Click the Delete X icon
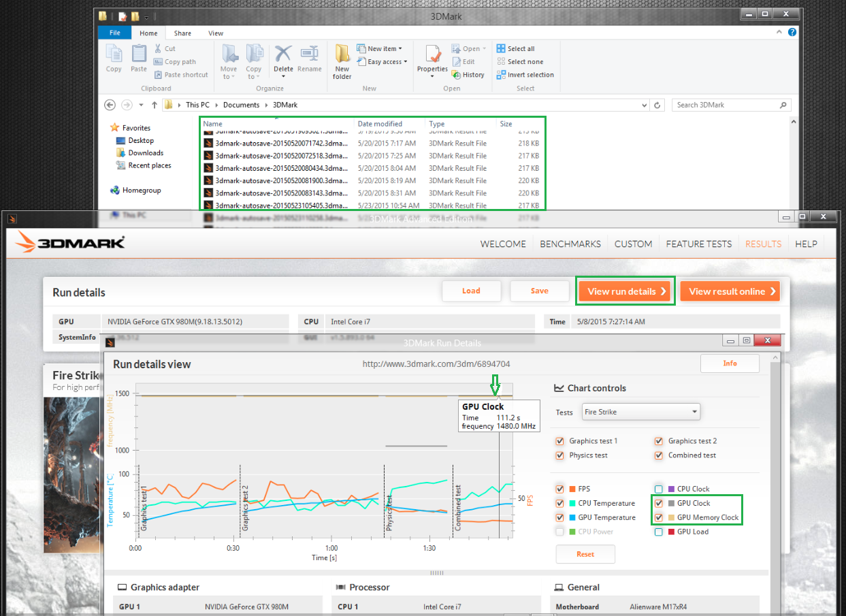Viewport: 846px width, 616px height. point(283,54)
